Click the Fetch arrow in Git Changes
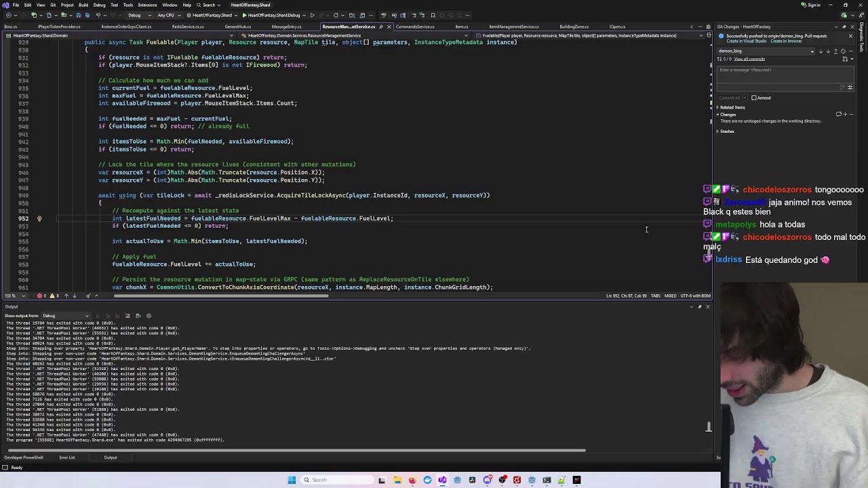 tap(821, 52)
